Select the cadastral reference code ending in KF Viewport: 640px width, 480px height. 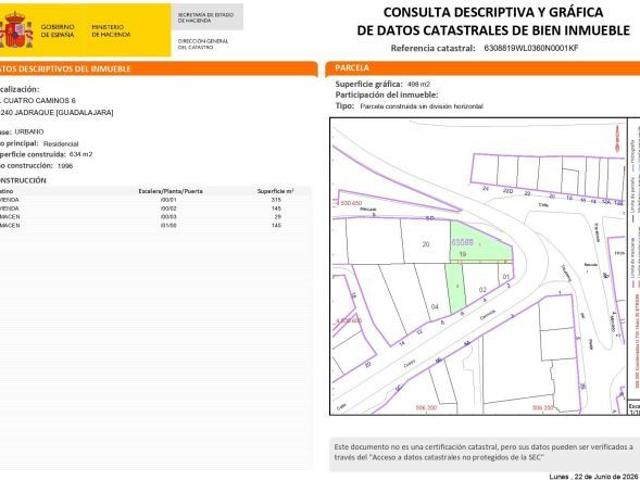click(531, 48)
